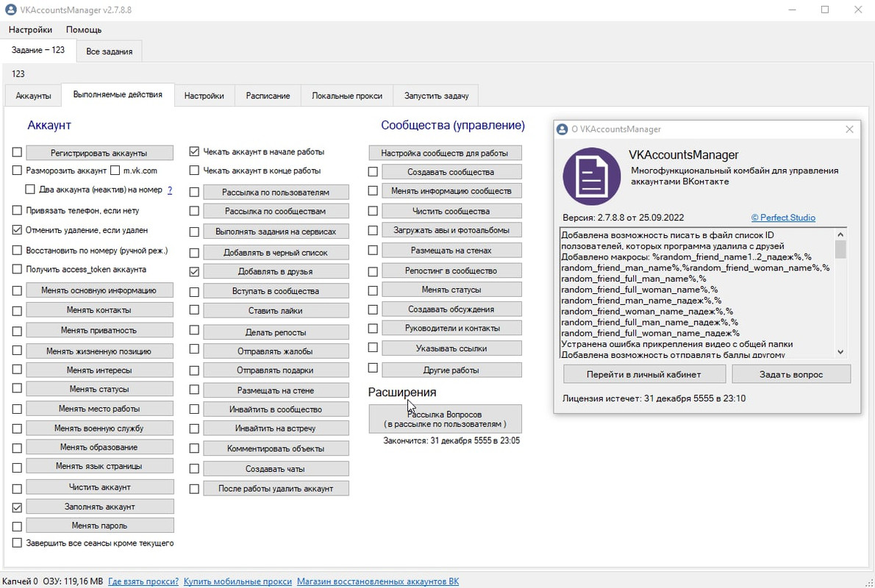Open the Настройки menu
The height and width of the screenshot is (588, 875).
[x=30, y=29]
